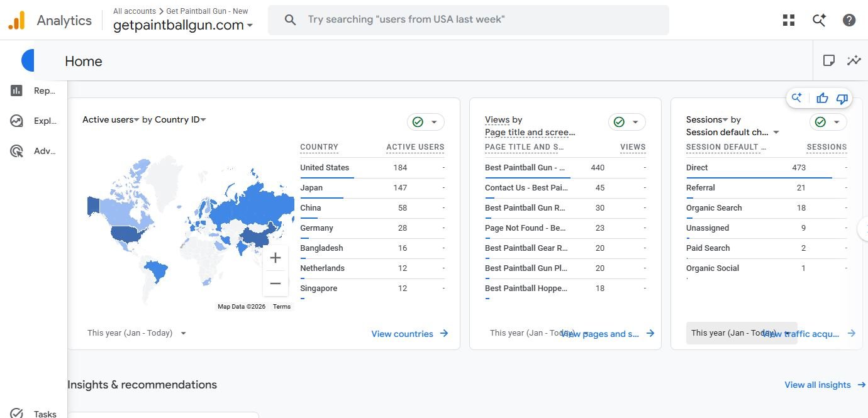
Task: Click the Views by Page title heading
Action: [x=530, y=126]
